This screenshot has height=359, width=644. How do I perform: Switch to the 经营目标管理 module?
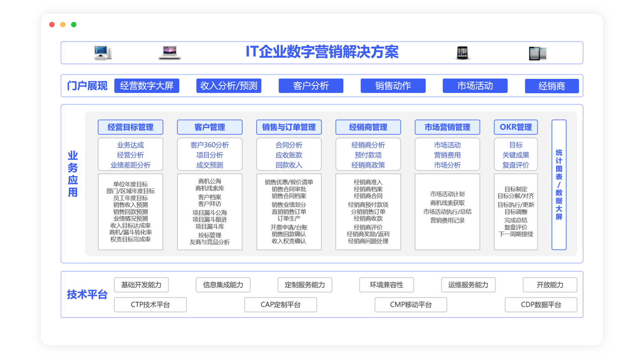[x=130, y=127]
